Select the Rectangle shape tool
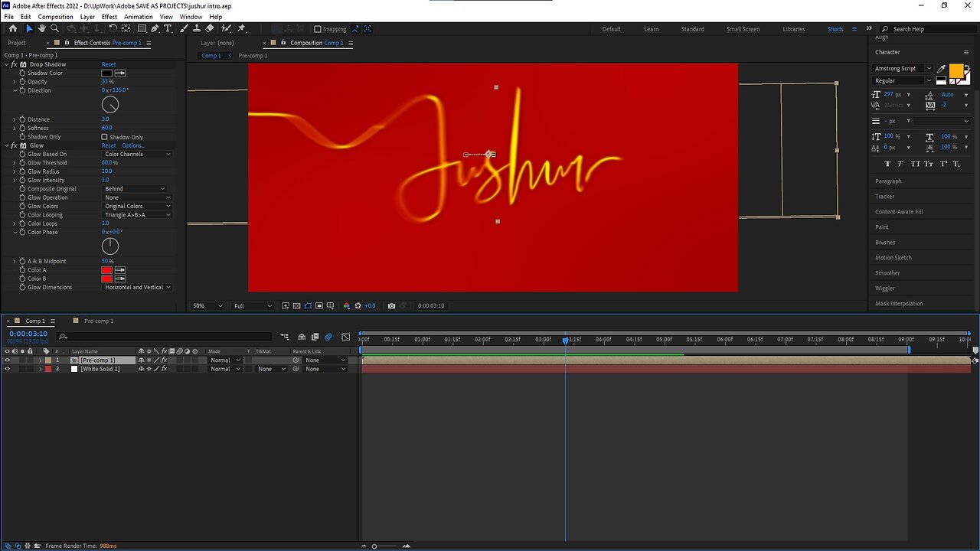980x551 pixels. click(142, 28)
